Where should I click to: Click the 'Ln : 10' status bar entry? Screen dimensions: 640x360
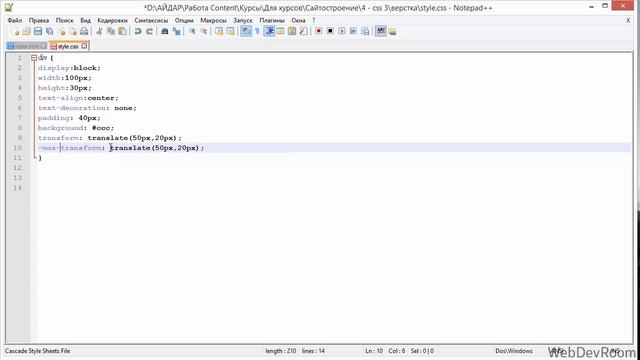click(x=374, y=351)
